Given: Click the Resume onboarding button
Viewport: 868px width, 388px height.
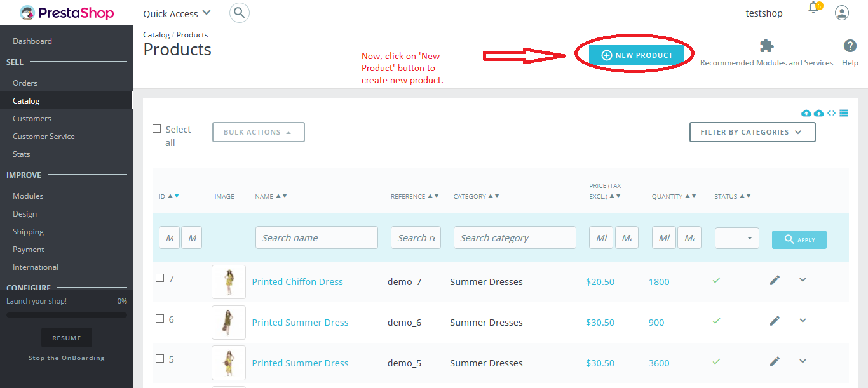Looking at the screenshot, I should [67, 338].
